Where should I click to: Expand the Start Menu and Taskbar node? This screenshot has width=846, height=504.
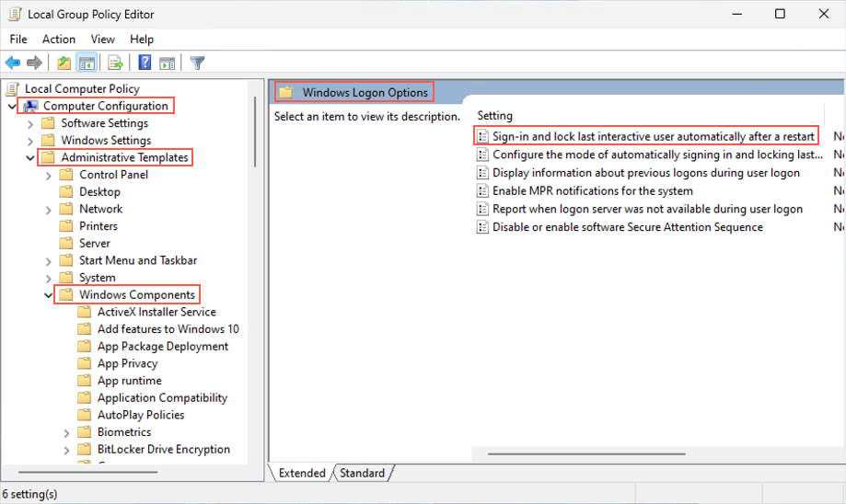click(49, 261)
